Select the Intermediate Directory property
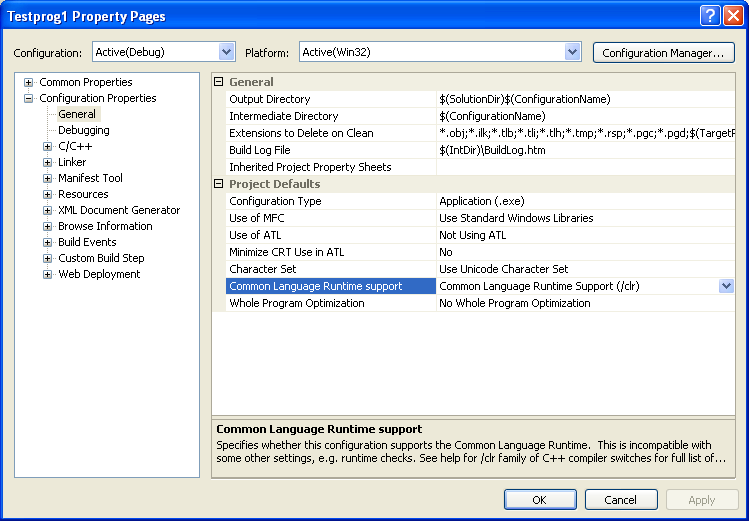749x521 pixels. tap(331, 116)
